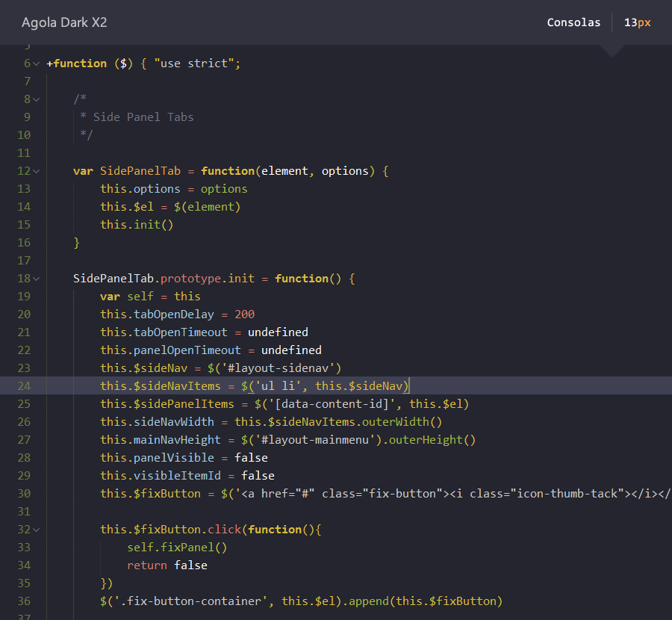Click the SidePanelTab variable on line 12
The width and height of the screenshot is (672, 620).
point(140,171)
